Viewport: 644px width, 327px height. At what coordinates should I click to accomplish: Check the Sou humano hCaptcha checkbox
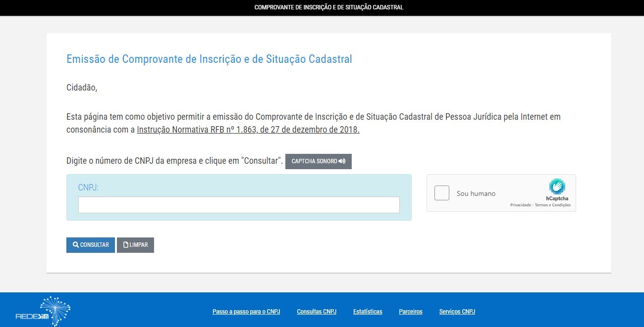coord(441,193)
